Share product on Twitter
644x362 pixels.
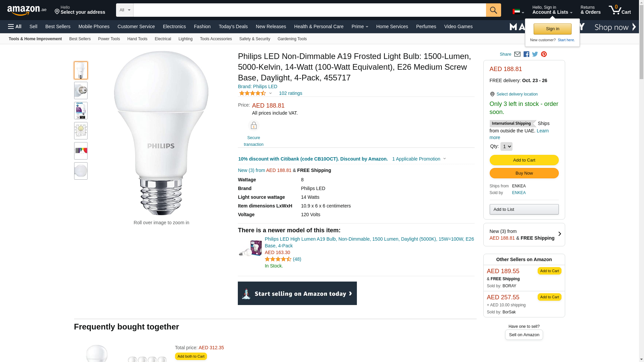tap(535, 54)
